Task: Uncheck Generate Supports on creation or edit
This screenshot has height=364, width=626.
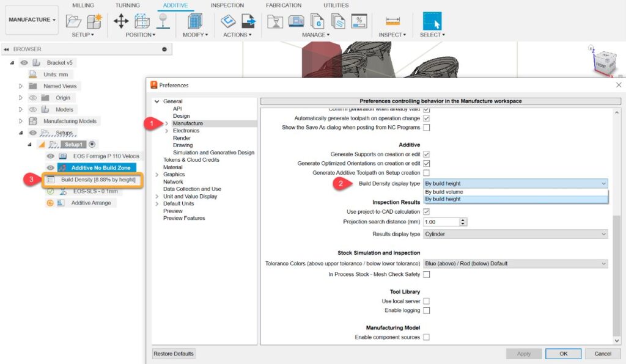Action: pos(426,155)
